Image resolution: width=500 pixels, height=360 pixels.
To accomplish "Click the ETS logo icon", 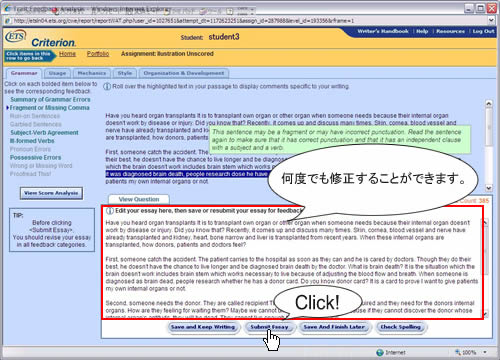I will [15, 36].
